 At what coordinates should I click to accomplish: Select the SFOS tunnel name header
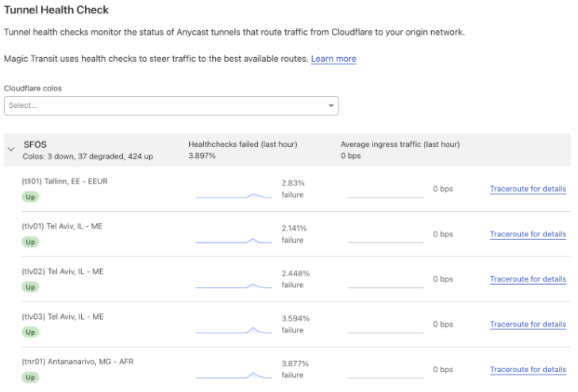35,144
